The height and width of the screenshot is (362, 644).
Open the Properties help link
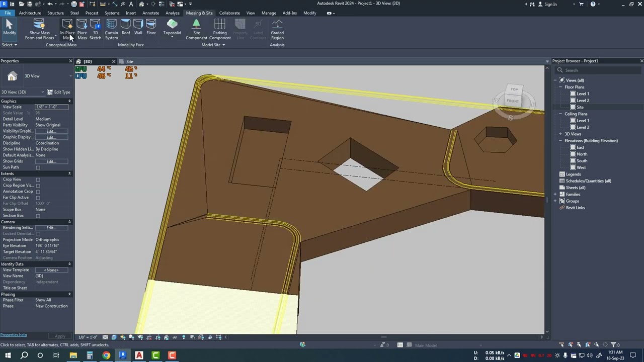[14, 335]
